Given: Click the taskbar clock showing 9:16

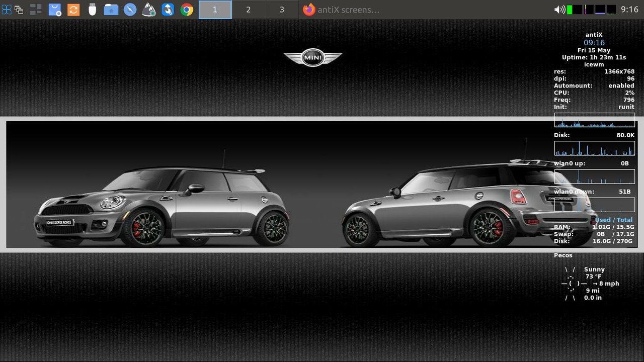Looking at the screenshot, I should click(x=629, y=10).
